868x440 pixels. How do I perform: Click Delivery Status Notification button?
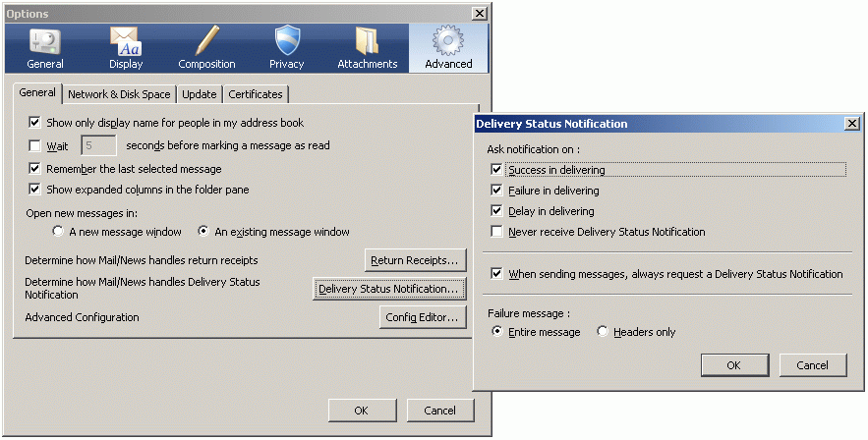click(388, 289)
